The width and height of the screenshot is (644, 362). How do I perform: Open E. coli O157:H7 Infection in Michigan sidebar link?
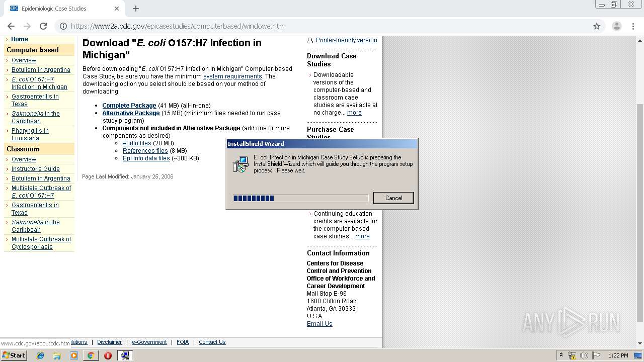(39, 83)
